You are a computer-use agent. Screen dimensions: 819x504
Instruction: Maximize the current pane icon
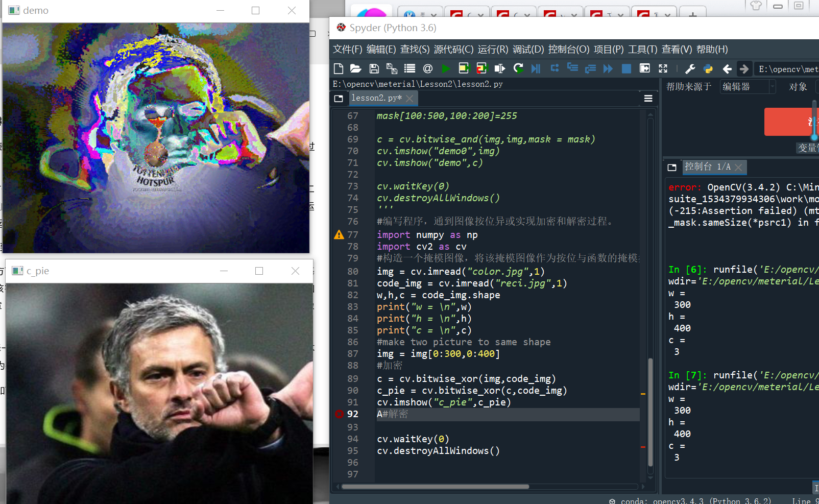coord(663,68)
